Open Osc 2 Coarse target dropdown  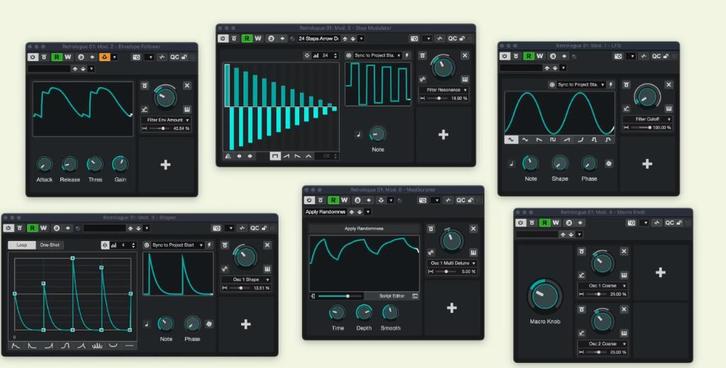click(603, 344)
